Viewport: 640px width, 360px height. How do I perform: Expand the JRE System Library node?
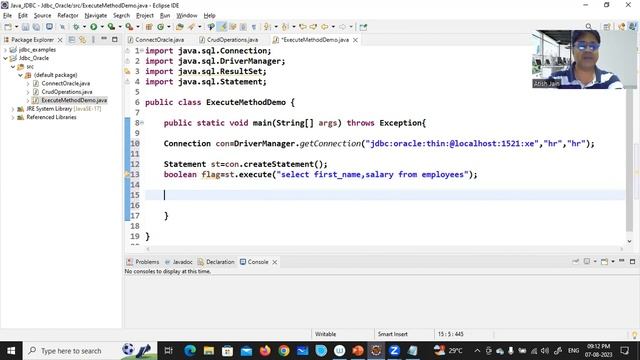13,109
